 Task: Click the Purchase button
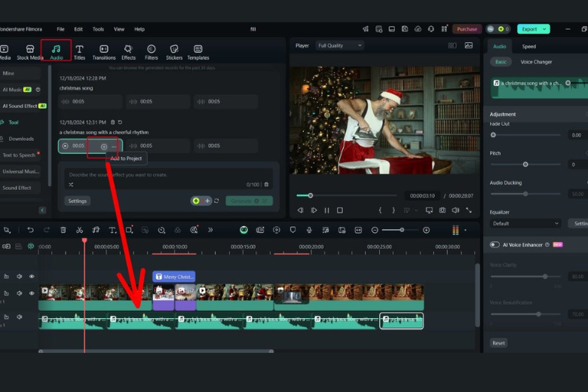[467, 29]
